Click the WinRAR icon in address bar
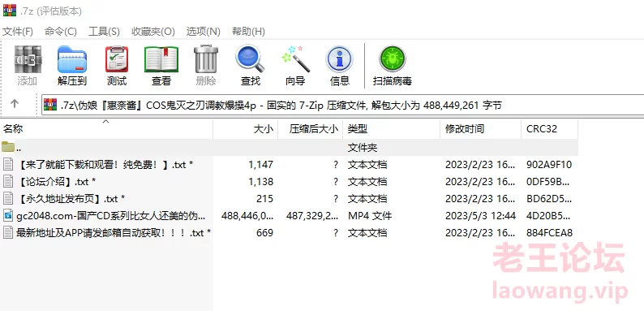644x311 pixels. click(x=50, y=105)
